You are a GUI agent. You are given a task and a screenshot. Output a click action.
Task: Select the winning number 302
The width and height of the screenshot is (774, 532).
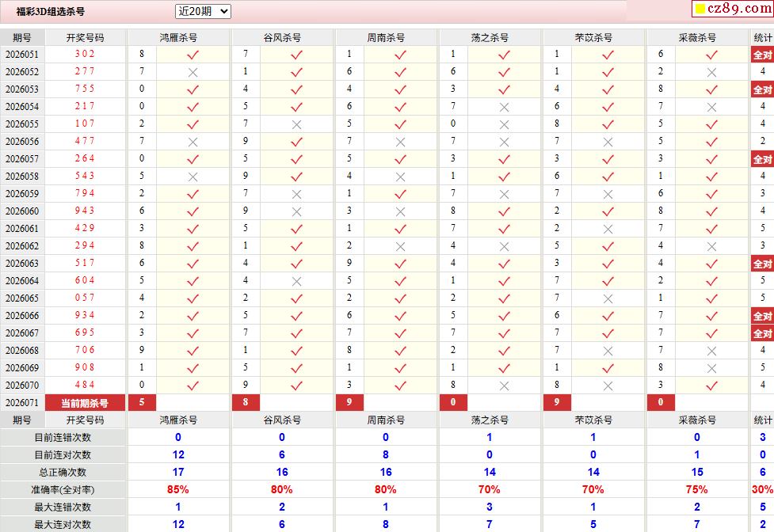tap(85, 54)
